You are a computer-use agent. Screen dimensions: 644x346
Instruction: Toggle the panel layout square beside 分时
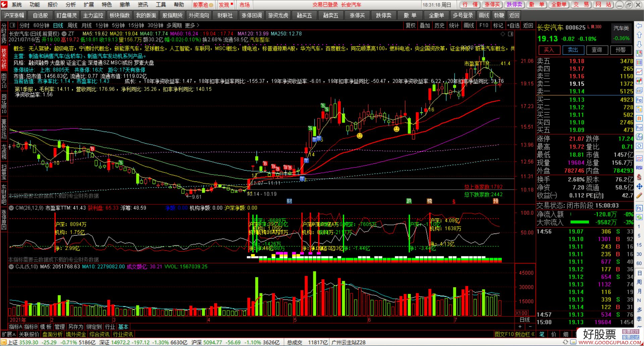(13, 26)
